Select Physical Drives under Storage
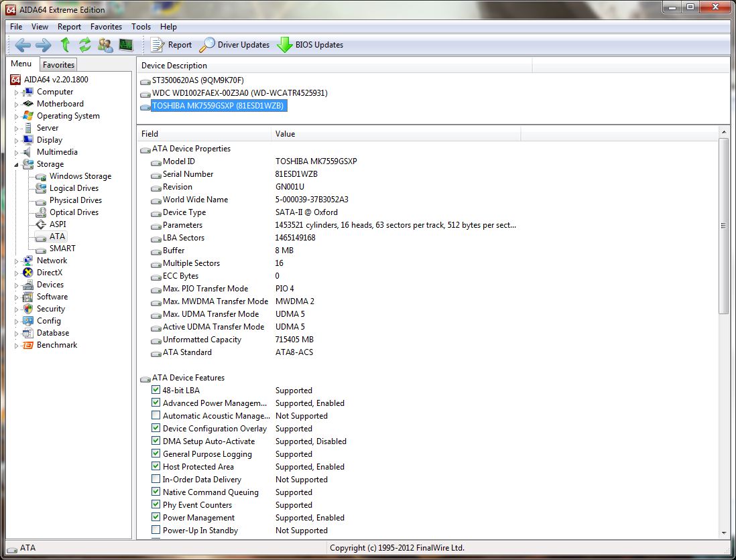 (x=75, y=200)
